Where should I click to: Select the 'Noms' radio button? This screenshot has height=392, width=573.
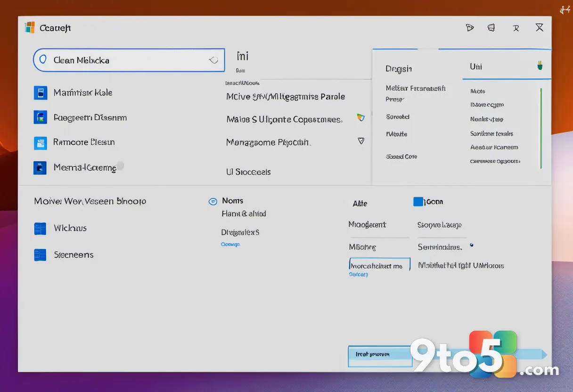(213, 201)
